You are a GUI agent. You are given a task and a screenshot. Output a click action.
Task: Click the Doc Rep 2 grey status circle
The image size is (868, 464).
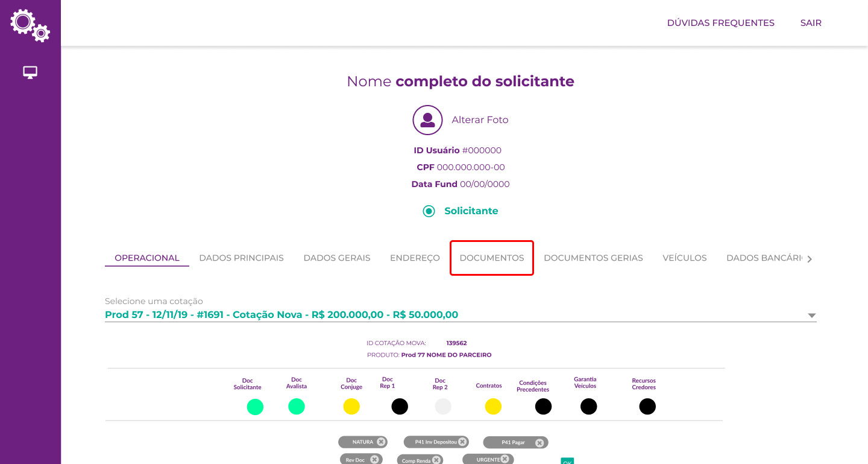(x=443, y=406)
